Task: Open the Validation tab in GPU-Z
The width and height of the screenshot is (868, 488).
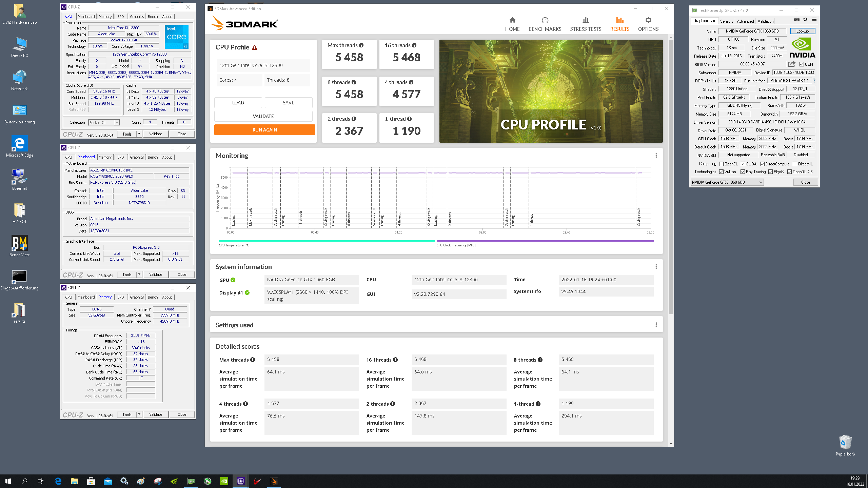Action: coord(765,21)
